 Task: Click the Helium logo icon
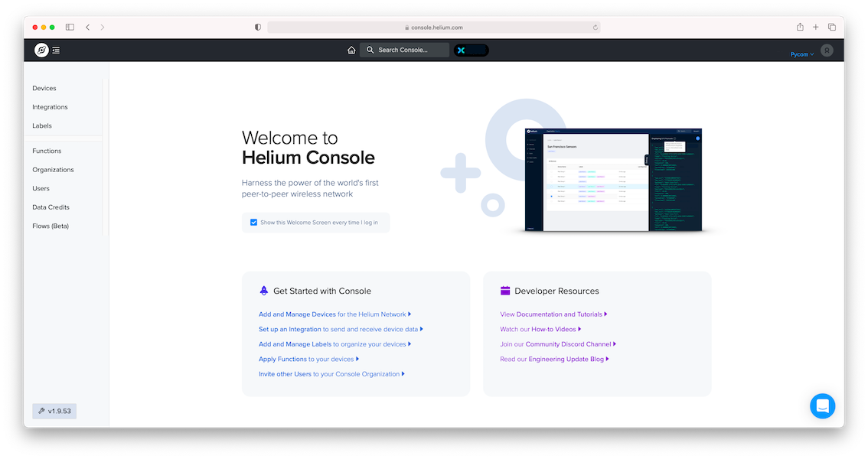(x=41, y=50)
